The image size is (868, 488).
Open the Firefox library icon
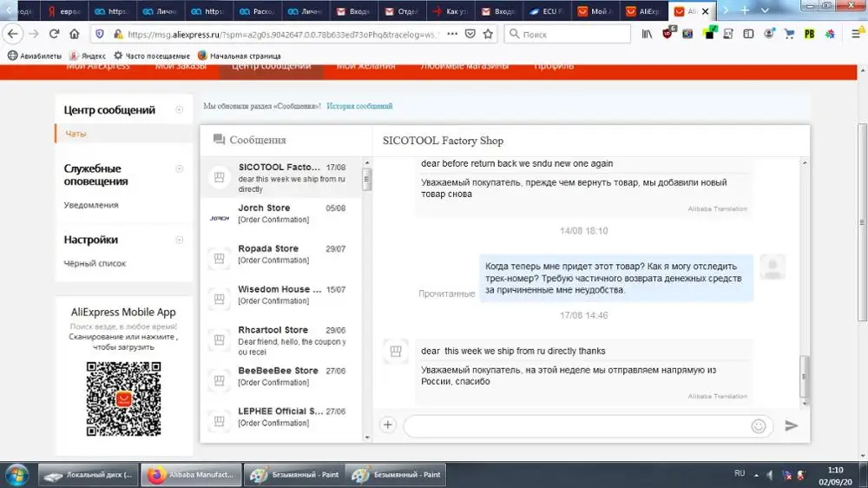click(x=647, y=34)
